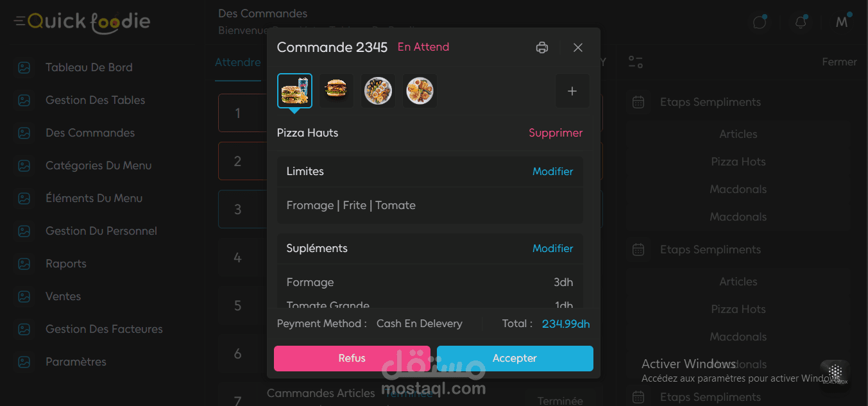Accept the order with Accepter

(x=515, y=359)
